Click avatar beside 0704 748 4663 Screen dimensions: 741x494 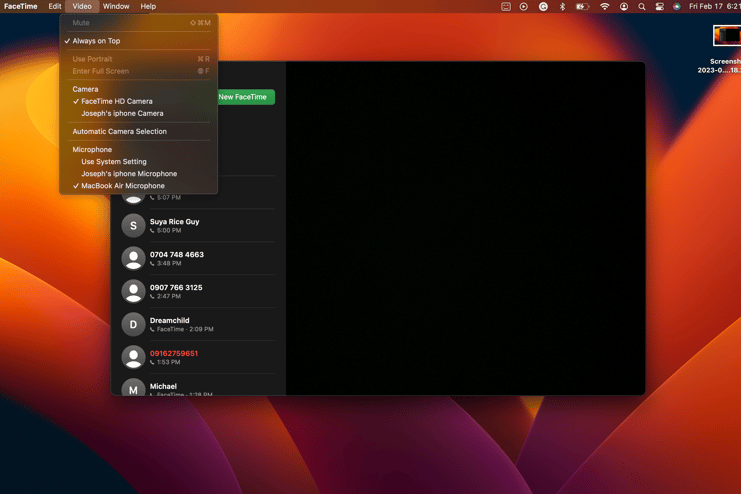pyautogui.click(x=133, y=259)
